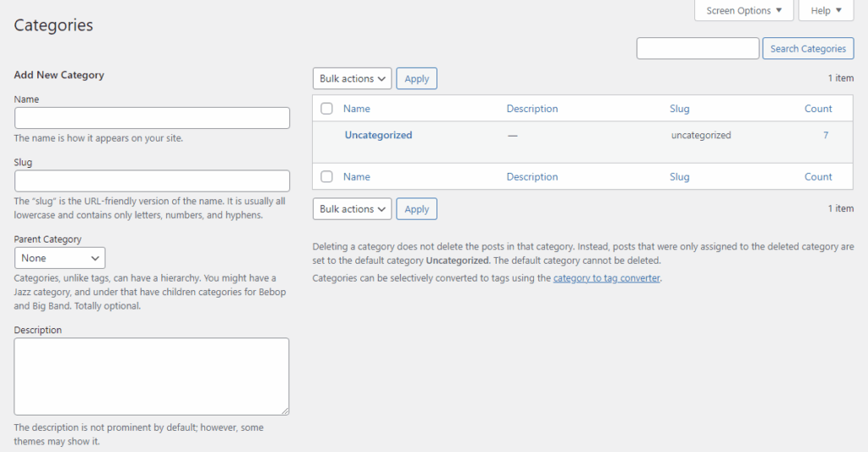This screenshot has height=452, width=868.
Task: Open the top Bulk actions dropdown
Action: (x=352, y=79)
